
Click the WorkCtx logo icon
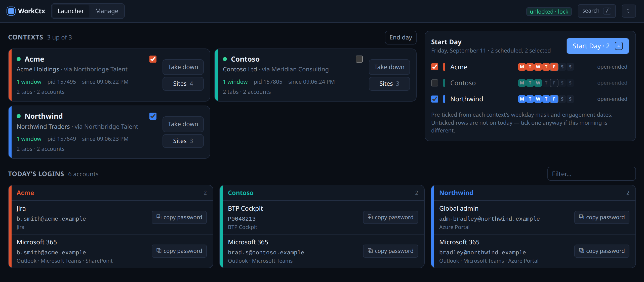click(x=11, y=11)
